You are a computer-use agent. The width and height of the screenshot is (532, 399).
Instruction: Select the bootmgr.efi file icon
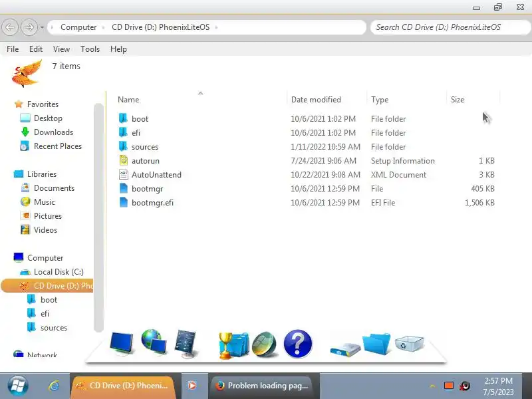click(x=124, y=202)
